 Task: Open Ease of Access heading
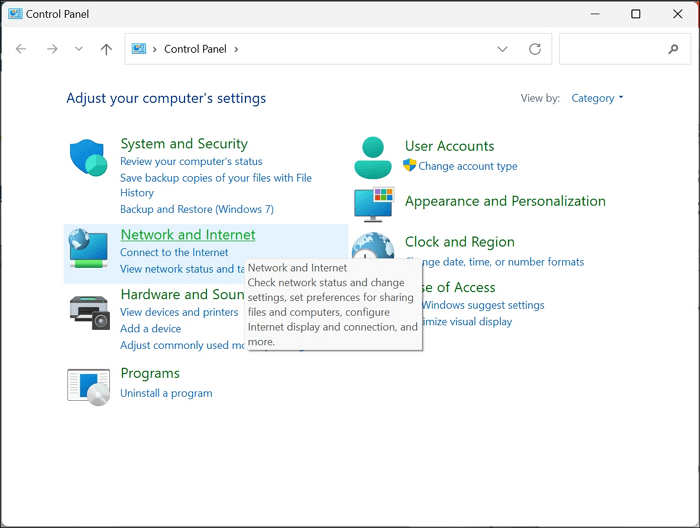pos(459,287)
